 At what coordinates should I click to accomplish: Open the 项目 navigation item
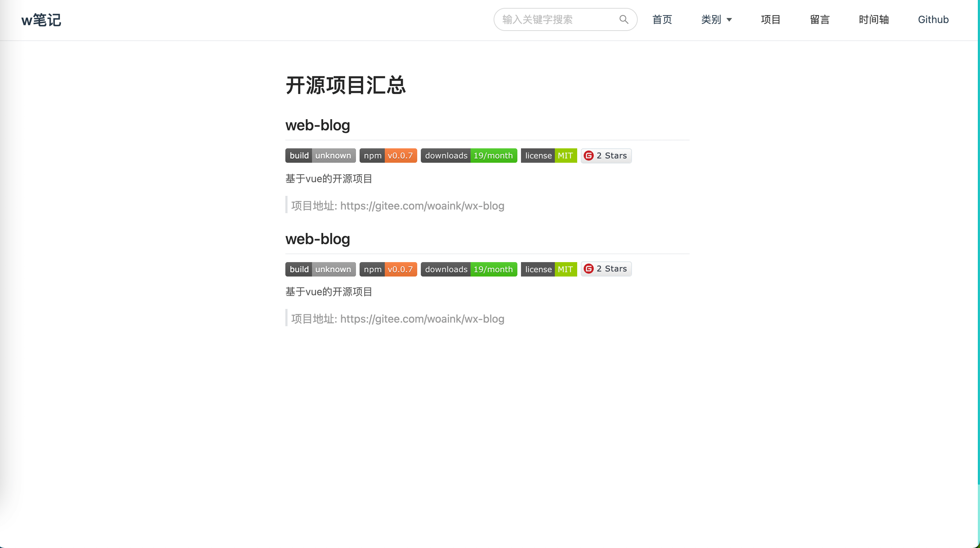tap(770, 19)
